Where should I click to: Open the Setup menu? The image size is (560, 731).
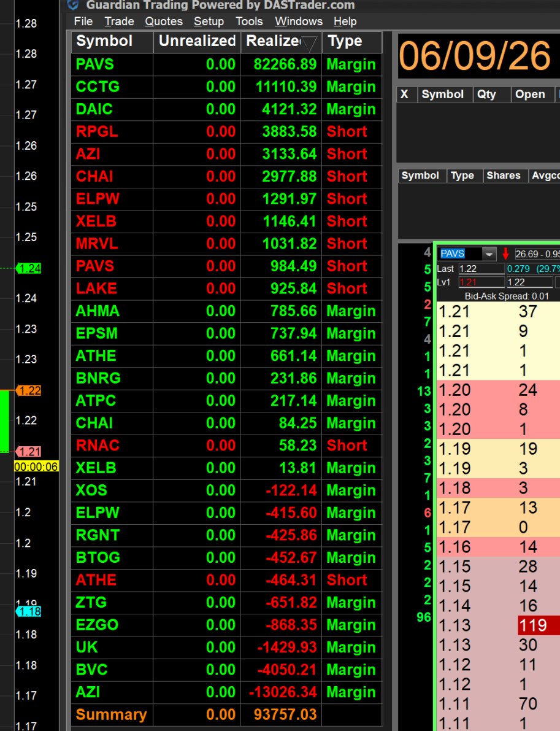[x=209, y=21]
